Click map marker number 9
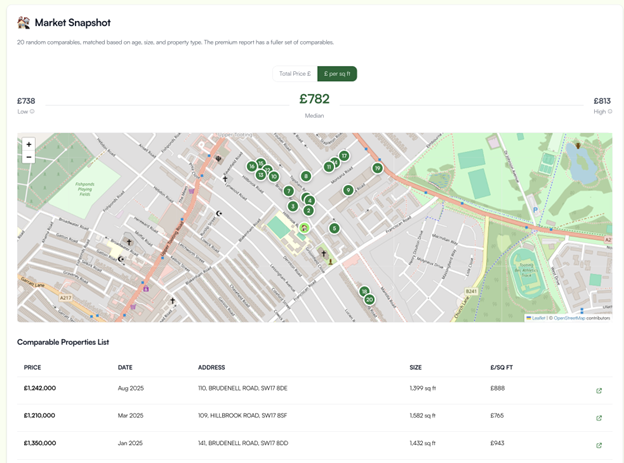Image resolution: width=624 pixels, height=463 pixels. 348,190
